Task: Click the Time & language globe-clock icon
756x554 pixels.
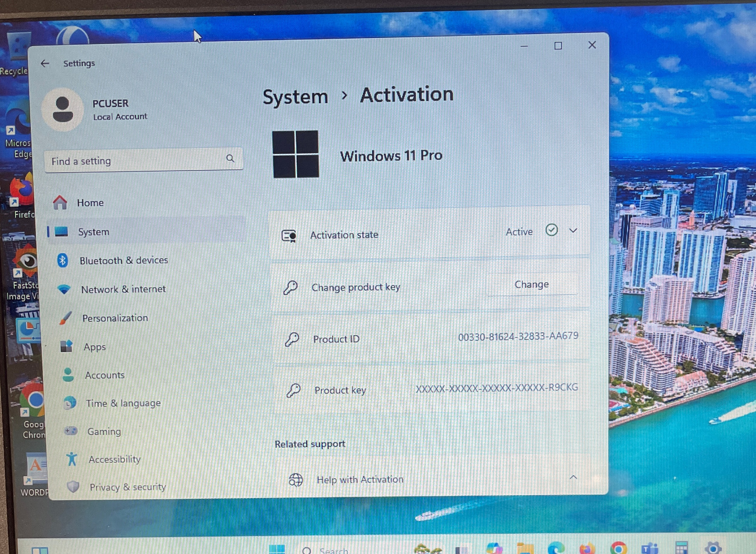Action: [69, 403]
